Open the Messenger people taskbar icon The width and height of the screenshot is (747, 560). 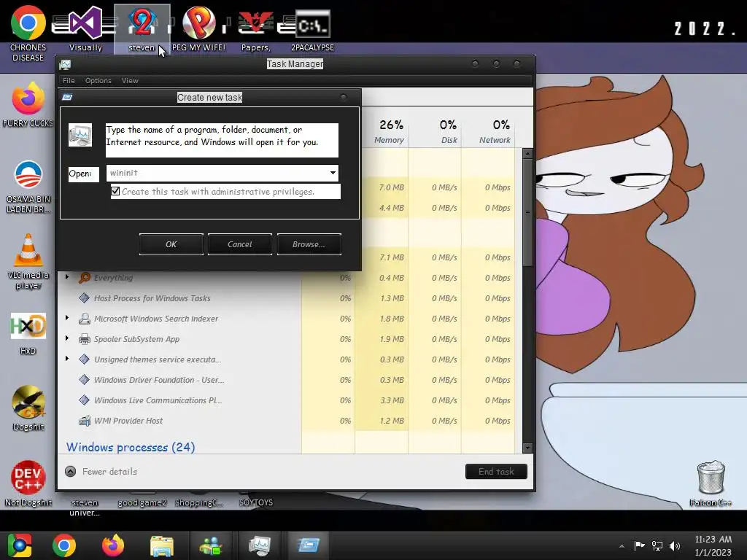click(211, 545)
